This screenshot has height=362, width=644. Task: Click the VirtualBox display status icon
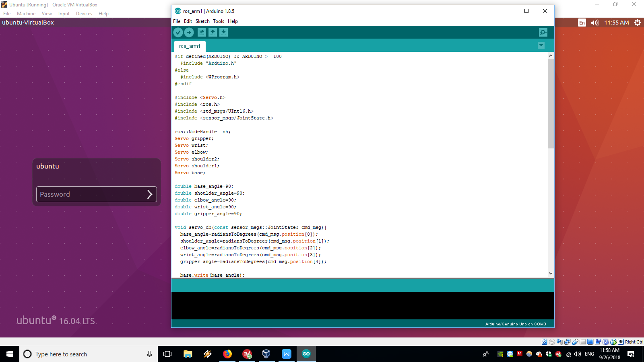590,342
